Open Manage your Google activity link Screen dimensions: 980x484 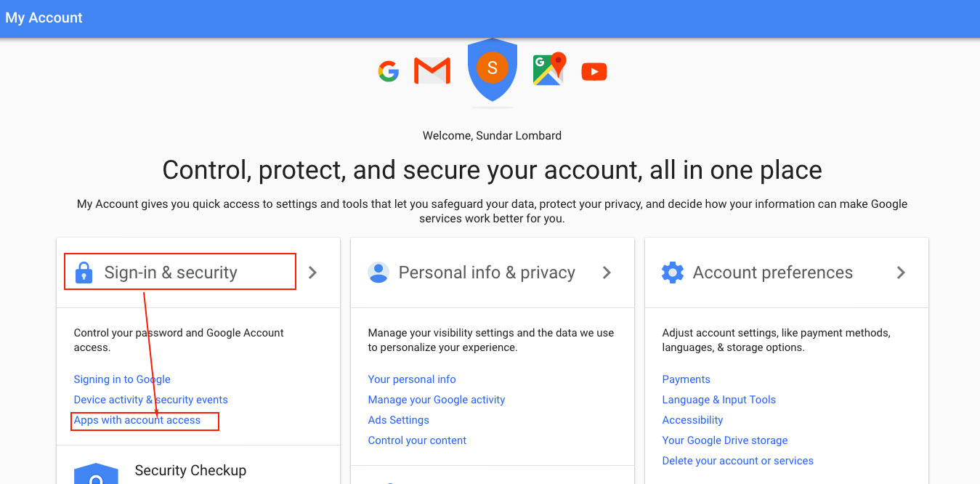tap(437, 400)
